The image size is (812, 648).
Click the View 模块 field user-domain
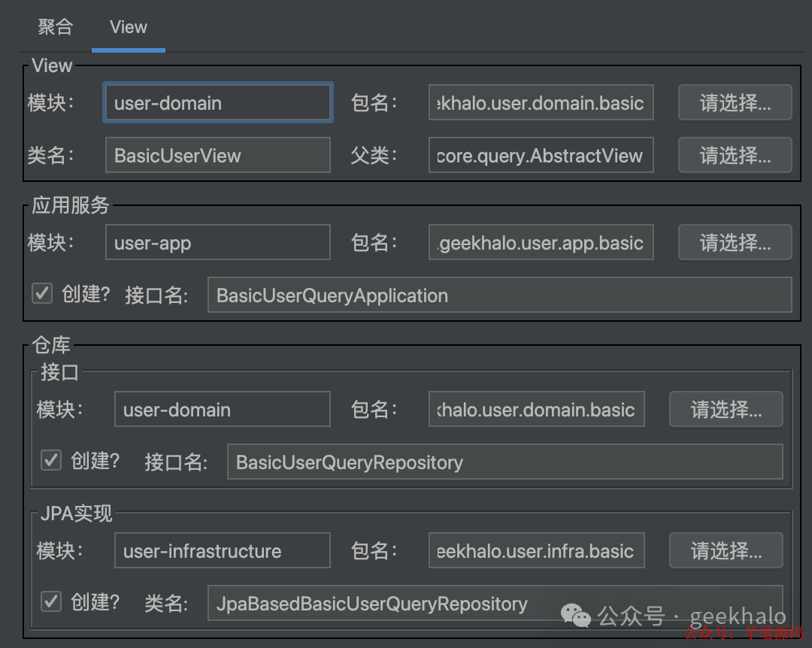coord(218,102)
